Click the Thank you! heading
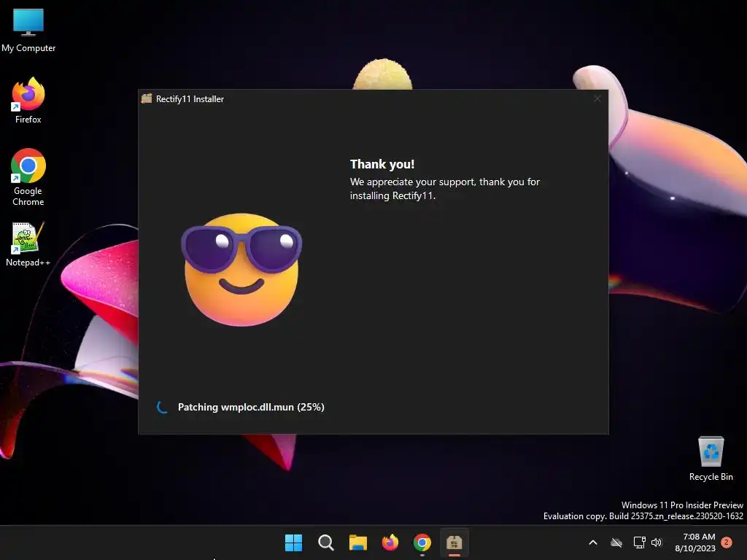The width and height of the screenshot is (747, 560). click(382, 164)
